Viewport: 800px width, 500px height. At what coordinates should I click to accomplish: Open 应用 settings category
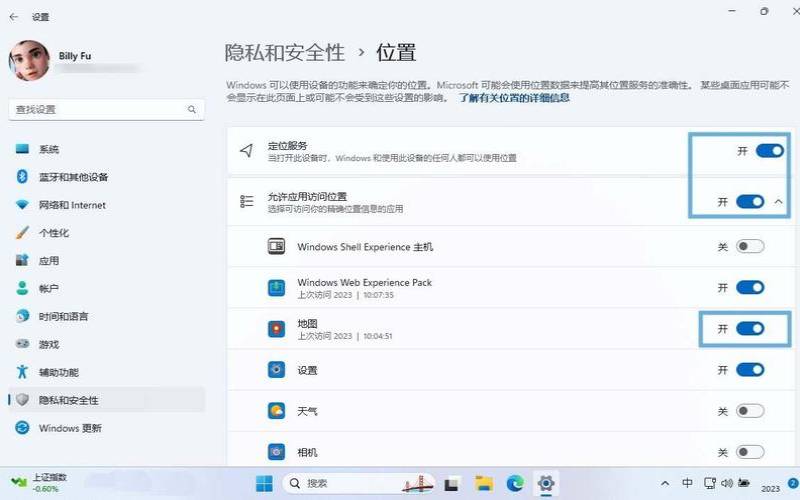pyautogui.click(x=106, y=261)
